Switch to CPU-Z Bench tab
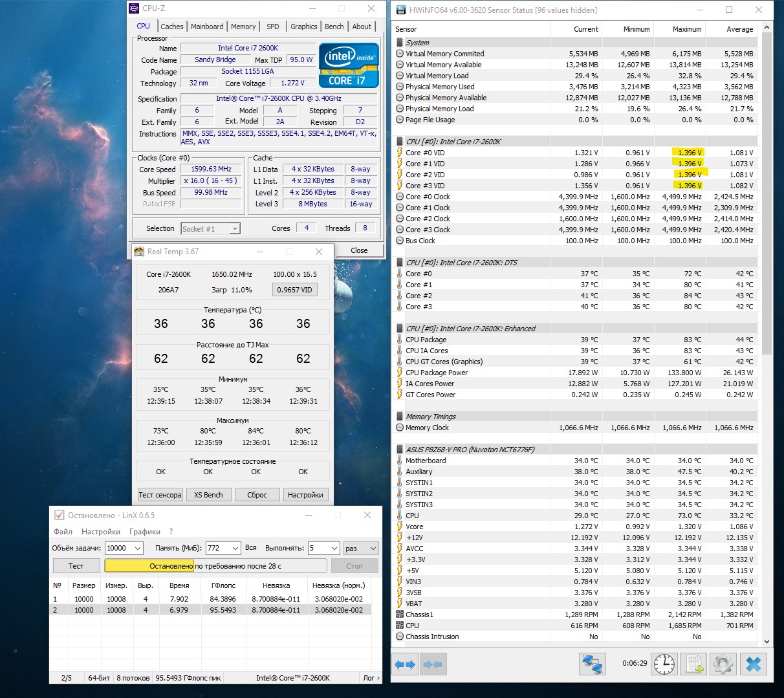Viewport: 784px width, 698px height. [x=334, y=27]
